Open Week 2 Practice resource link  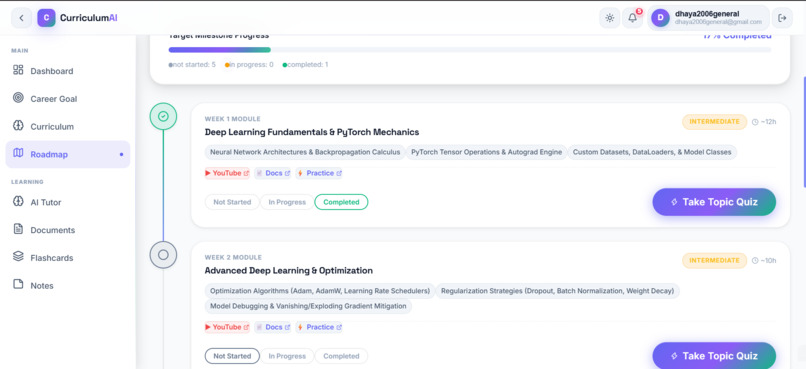tap(319, 327)
